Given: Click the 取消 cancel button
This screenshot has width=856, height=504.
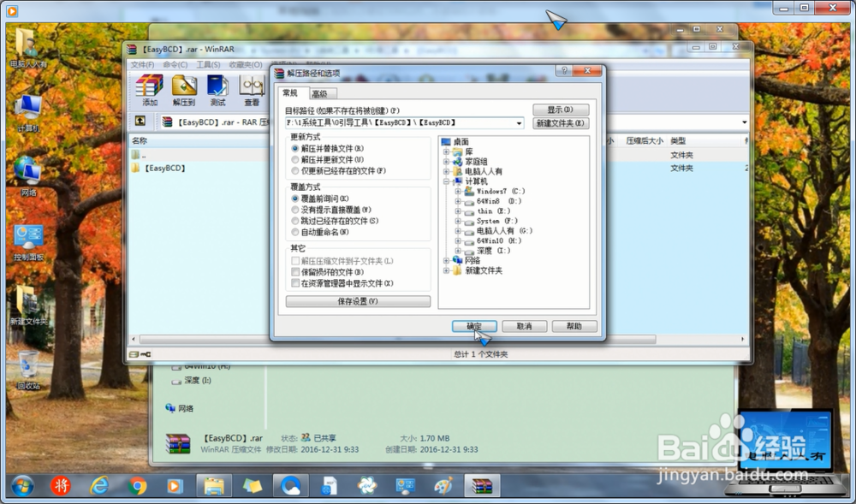Looking at the screenshot, I should pos(524,326).
